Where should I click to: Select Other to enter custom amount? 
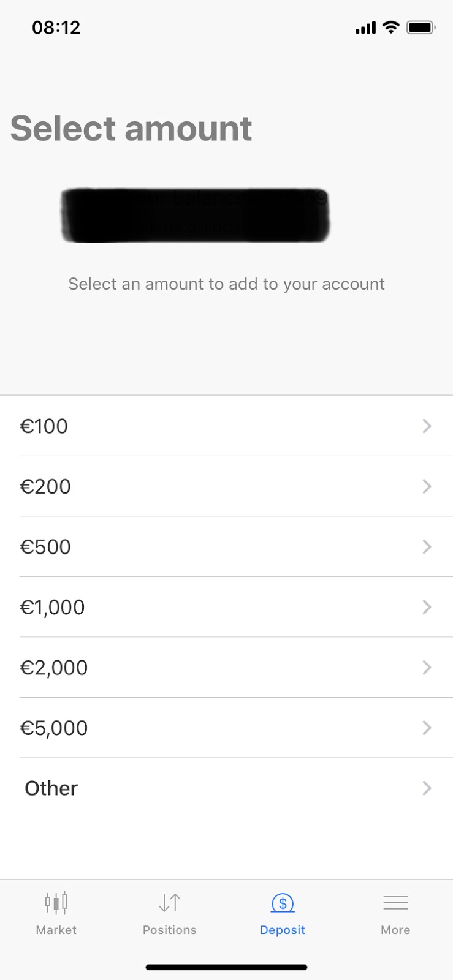tap(51, 788)
